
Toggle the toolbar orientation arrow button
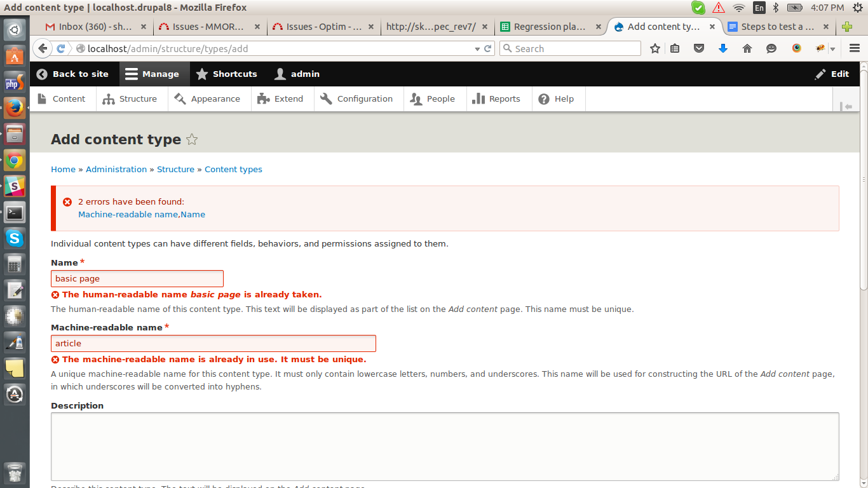click(846, 106)
